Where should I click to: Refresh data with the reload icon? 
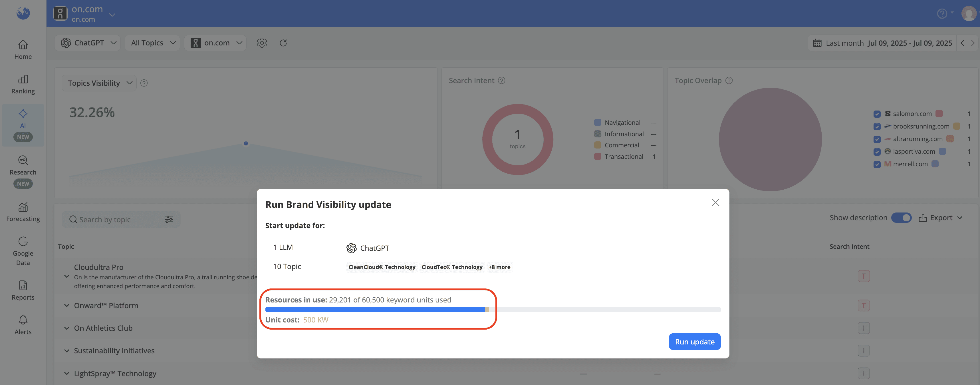point(283,43)
